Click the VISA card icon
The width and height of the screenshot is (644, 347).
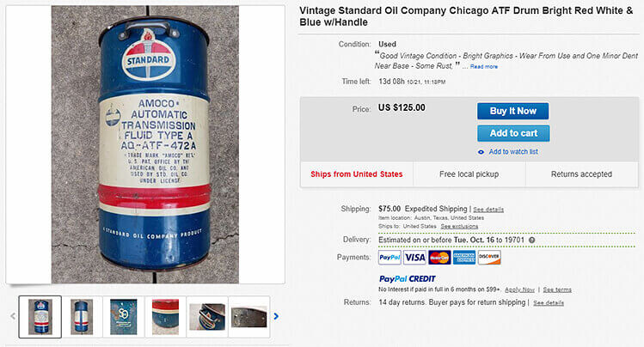[414, 257]
